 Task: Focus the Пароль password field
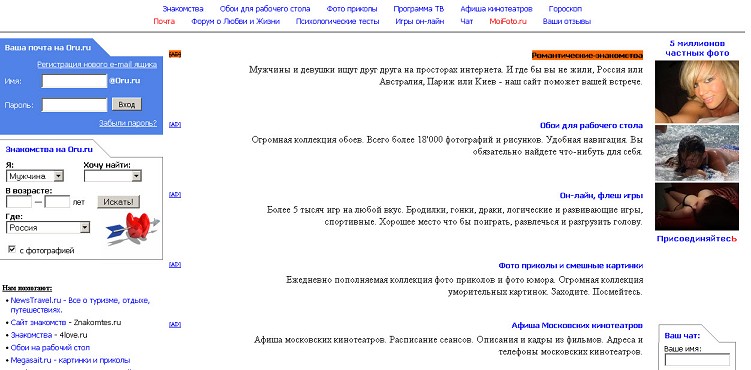(x=74, y=104)
